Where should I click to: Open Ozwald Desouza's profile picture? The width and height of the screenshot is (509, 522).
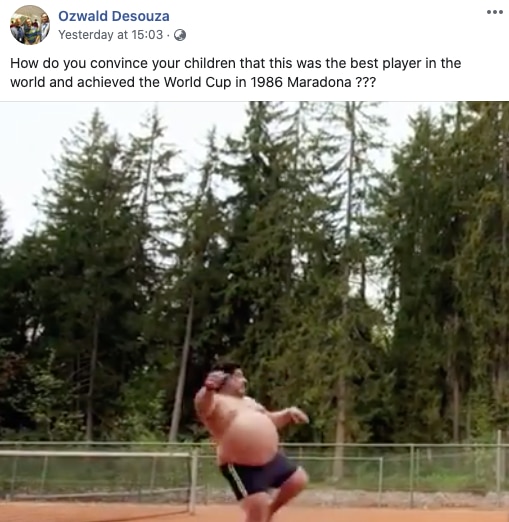pos(30,25)
